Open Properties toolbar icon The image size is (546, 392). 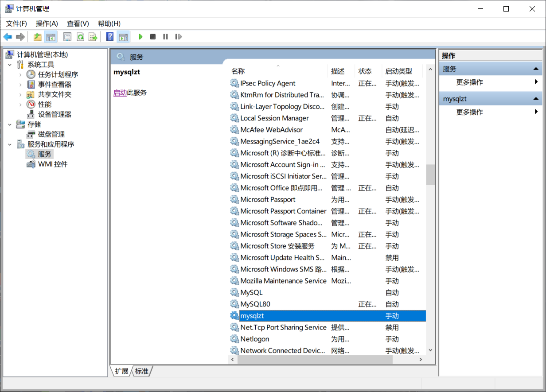(x=67, y=37)
